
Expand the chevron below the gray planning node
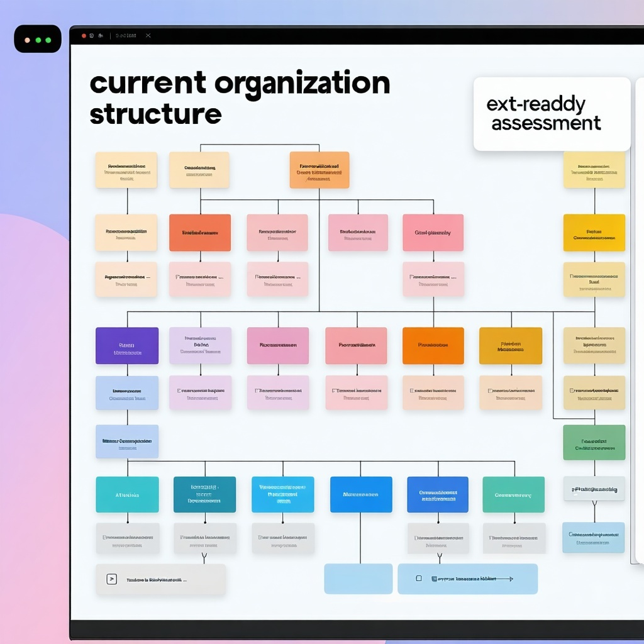594,503
